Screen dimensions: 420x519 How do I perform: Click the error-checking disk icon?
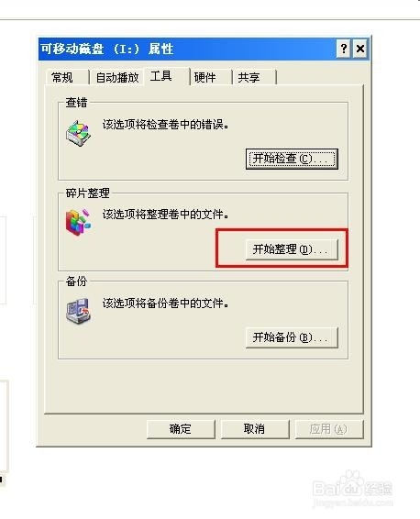coord(79,133)
